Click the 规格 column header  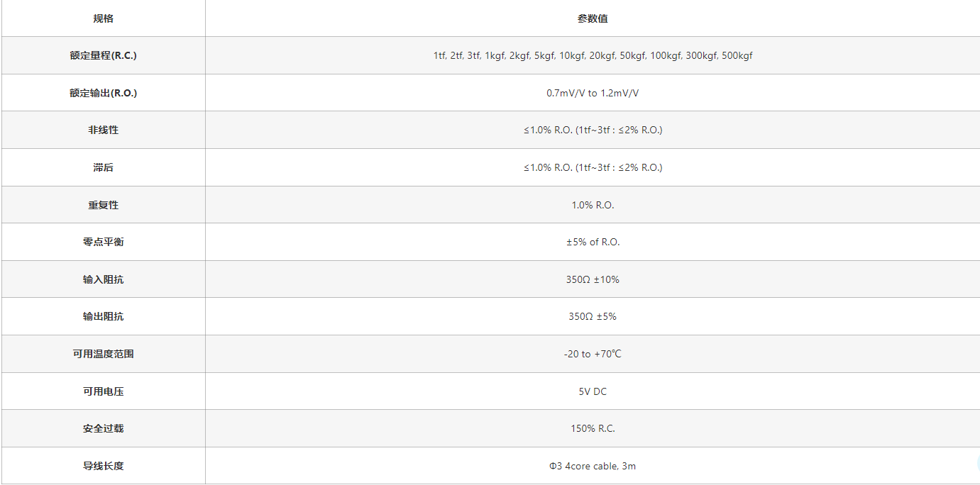(x=103, y=18)
